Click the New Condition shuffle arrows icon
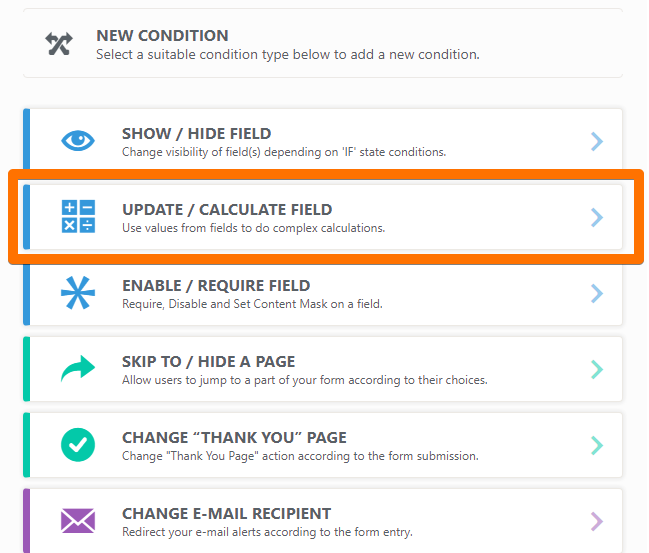 (x=59, y=44)
